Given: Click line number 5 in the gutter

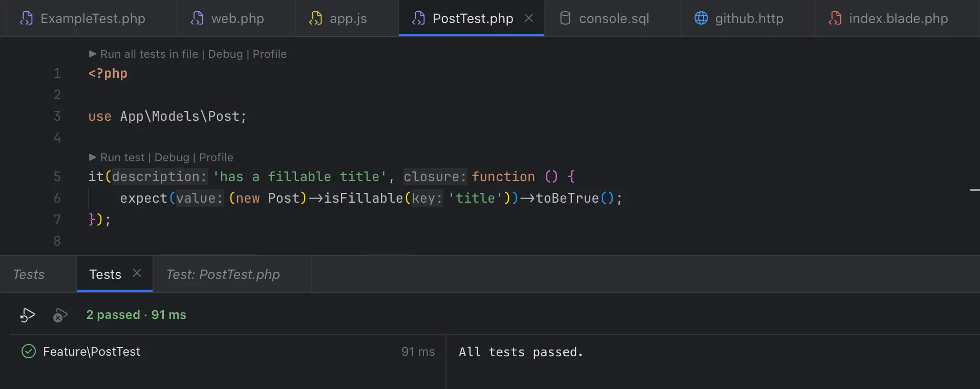Looking at the screenshot, I should click(57, 177).
